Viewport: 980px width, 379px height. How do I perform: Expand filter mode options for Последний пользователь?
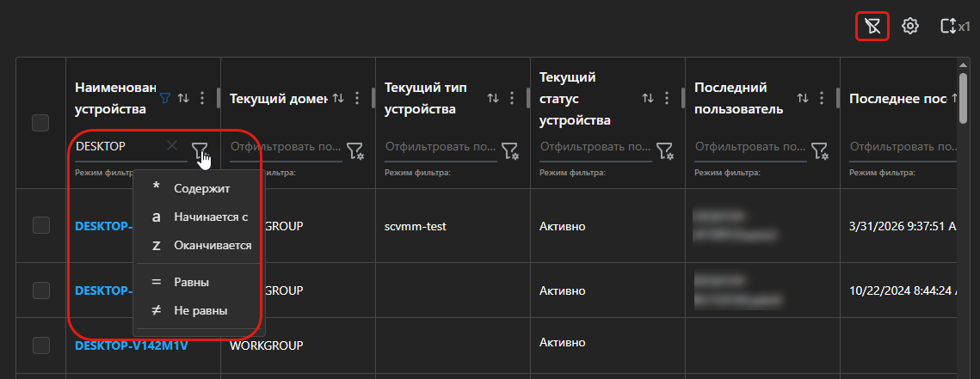(819, 151)
